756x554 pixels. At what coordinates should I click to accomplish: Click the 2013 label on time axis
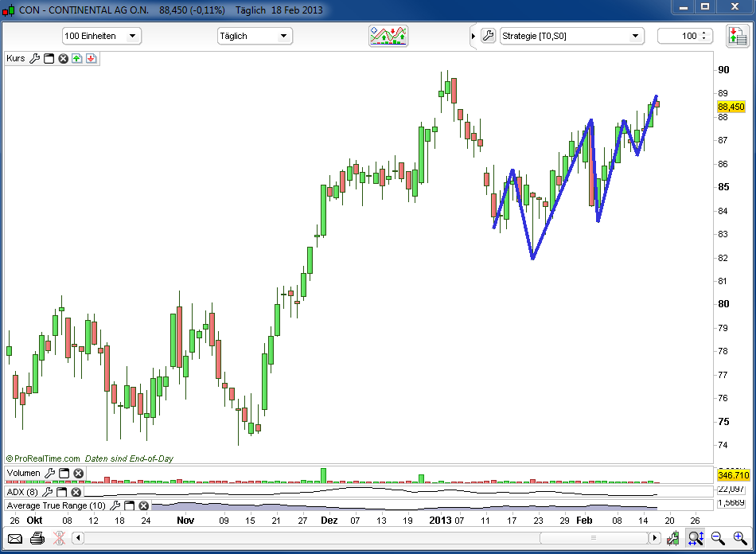(x=440, y=521)
